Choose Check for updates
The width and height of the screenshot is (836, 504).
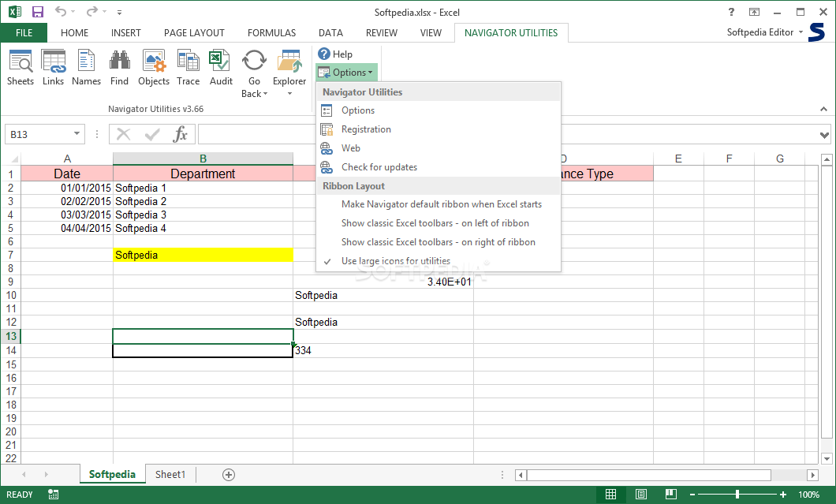coord(439,167)
